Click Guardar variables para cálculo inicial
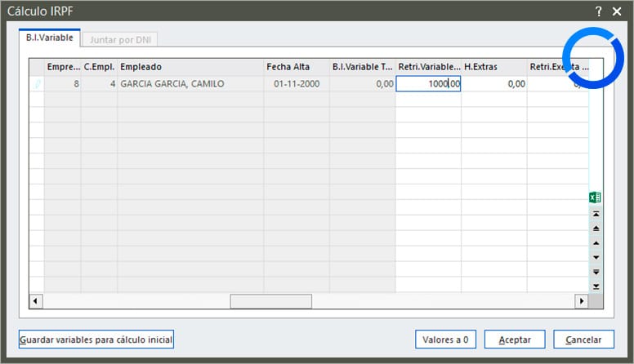Image resolution: width=634 pixels, height=364 pixels. pos(96,340)
